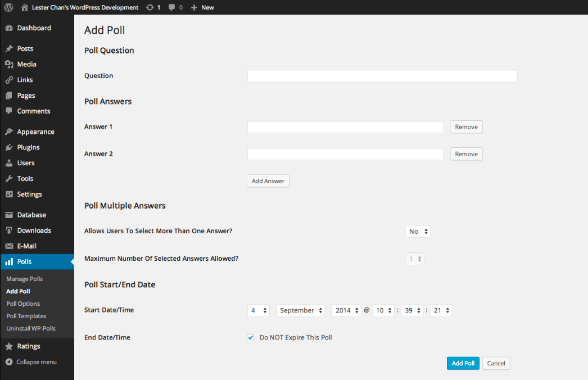
Task: Submit with the Add Poll button
Action: [463, 363]
